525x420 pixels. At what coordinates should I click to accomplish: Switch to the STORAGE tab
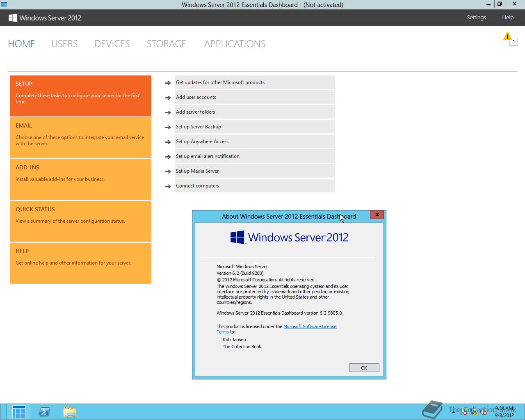point(167,44)
